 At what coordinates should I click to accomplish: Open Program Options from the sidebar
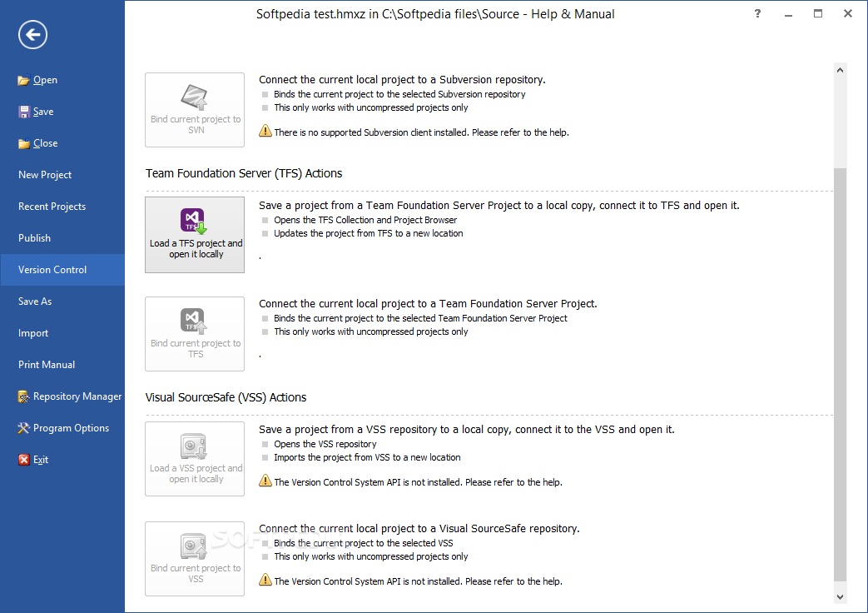click(x=62, y=428)
